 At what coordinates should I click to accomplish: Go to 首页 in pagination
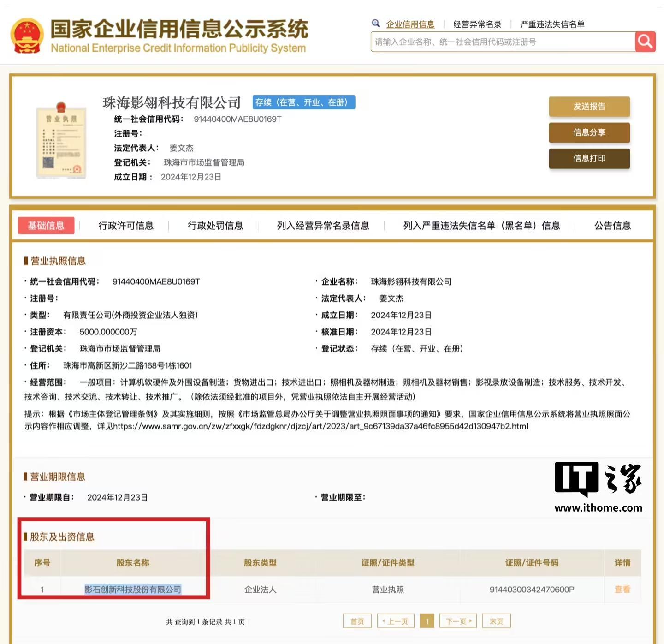pos(357,621)
